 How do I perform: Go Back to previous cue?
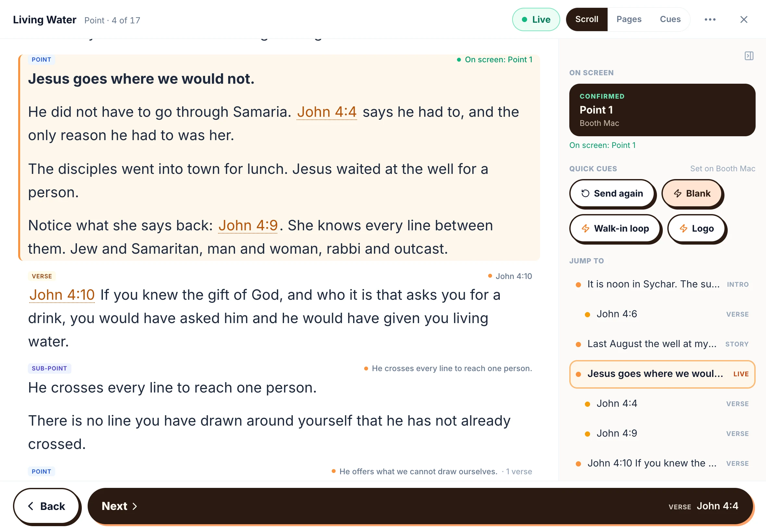(x=46, y=506)
